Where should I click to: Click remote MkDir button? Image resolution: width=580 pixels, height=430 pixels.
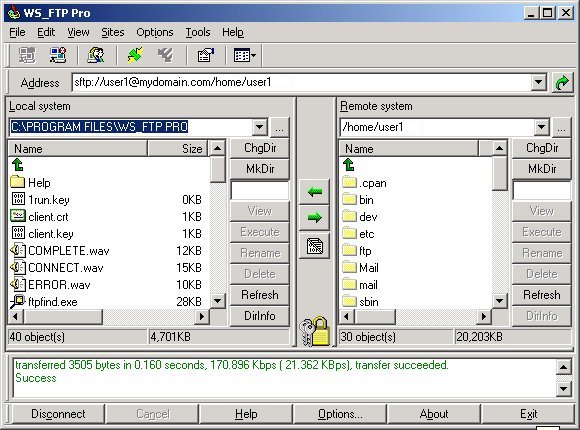click(x=542, y=169)
